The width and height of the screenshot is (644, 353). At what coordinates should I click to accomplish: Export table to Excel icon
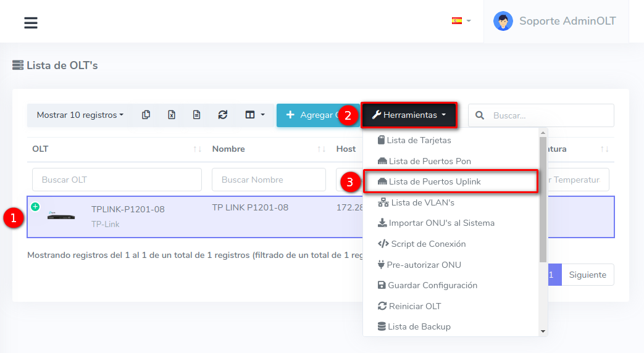tap(172, 115)
